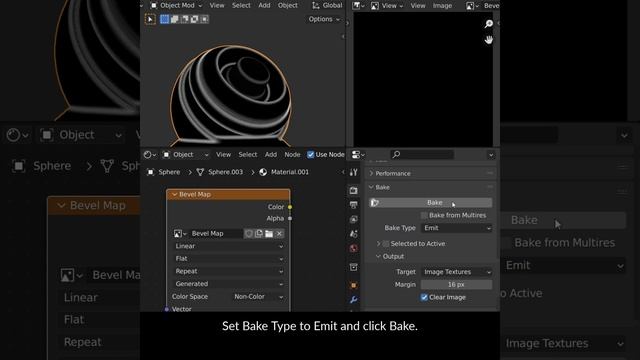Open the image editor type icon

[x=358, y=6]
